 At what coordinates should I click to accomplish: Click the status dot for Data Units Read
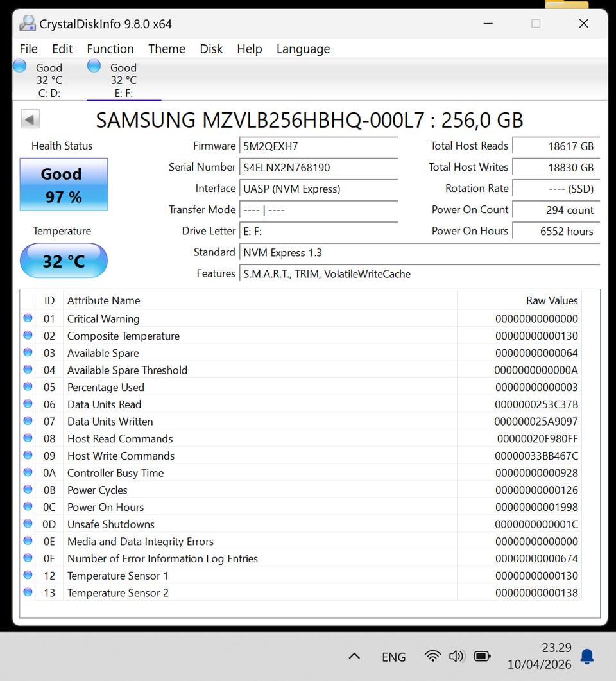28,404
